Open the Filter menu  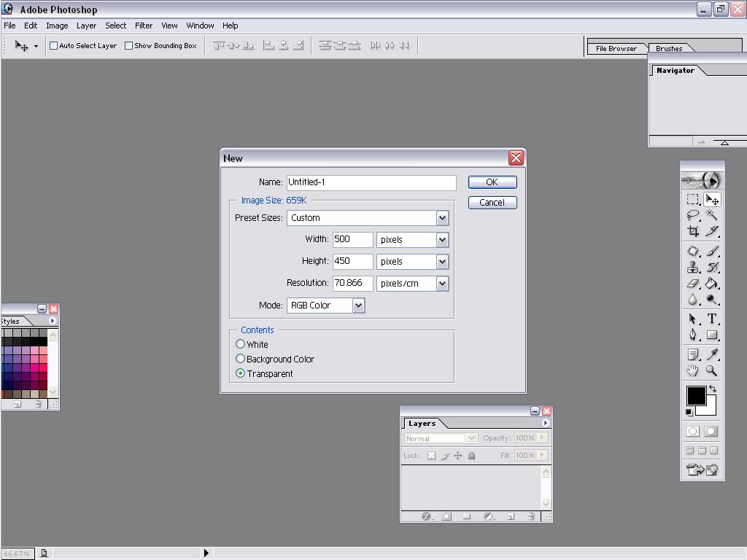(144, 26)
